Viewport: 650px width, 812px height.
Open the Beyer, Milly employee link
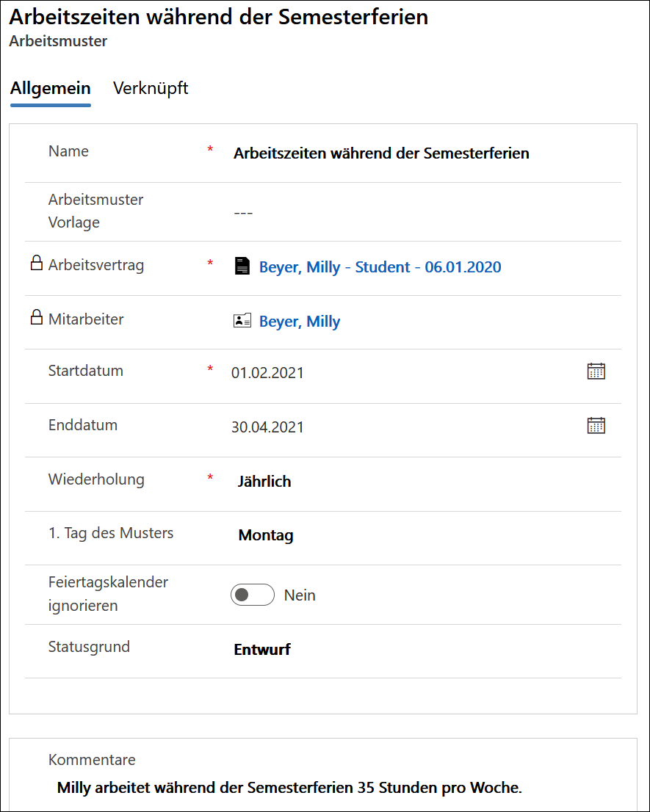pos(300,322)
